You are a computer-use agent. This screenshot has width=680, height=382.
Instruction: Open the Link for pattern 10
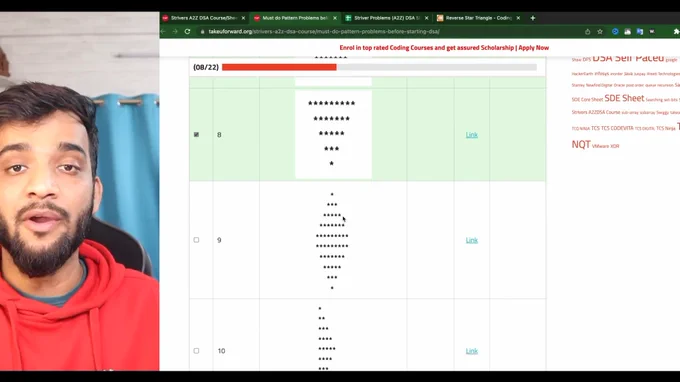(472, 351)
